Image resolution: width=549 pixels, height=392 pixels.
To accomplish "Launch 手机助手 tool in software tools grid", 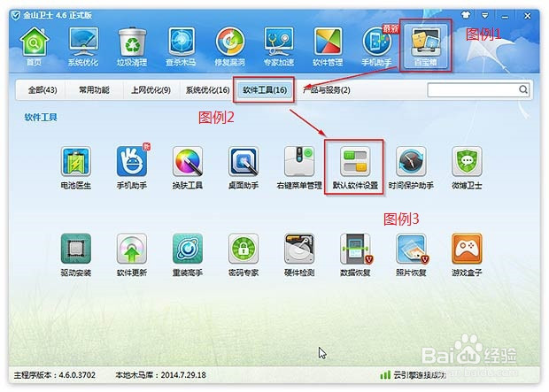I will click(x=132, y=167).
